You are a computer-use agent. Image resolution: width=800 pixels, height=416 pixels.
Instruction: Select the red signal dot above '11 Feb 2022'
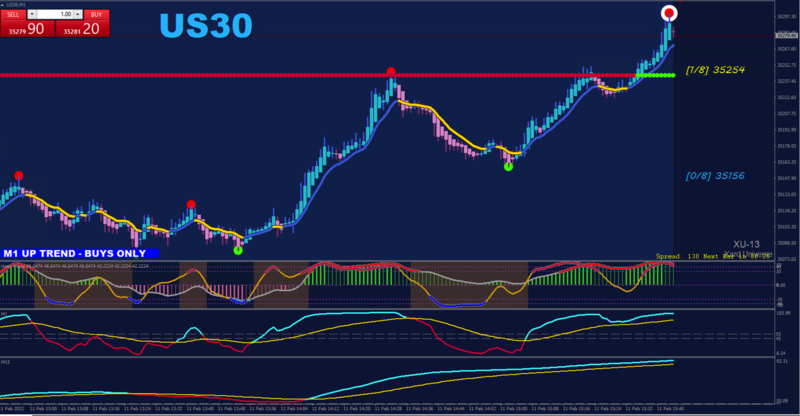[x=18, y=176]
